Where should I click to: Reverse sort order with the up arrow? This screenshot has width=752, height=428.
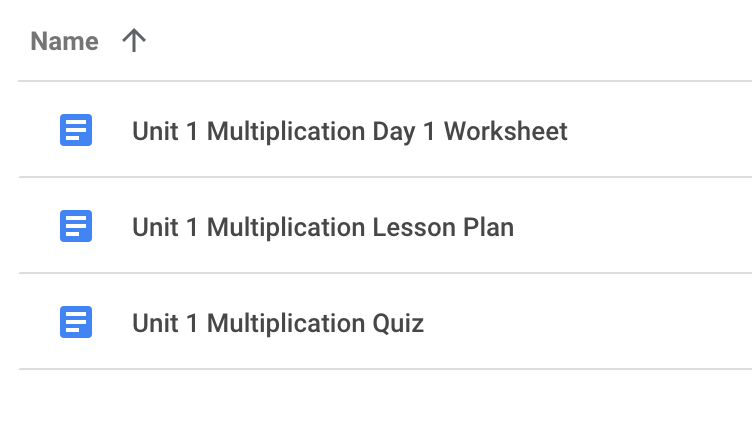click(x=133, y=41)
